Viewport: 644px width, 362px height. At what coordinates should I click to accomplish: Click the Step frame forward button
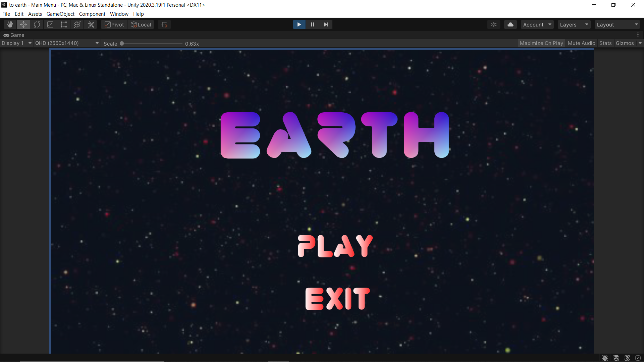[x=326, y=24]
